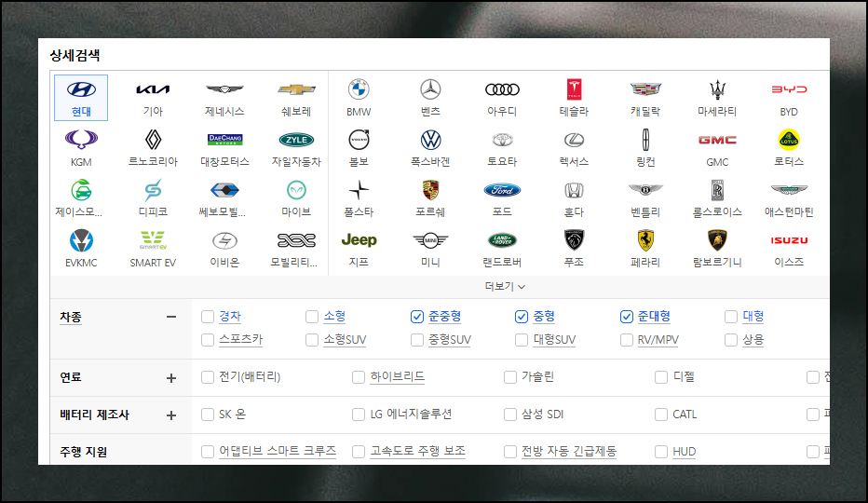Expand more brands with 더보기
The width and height of the screenshot is (868, 503).
505,286
